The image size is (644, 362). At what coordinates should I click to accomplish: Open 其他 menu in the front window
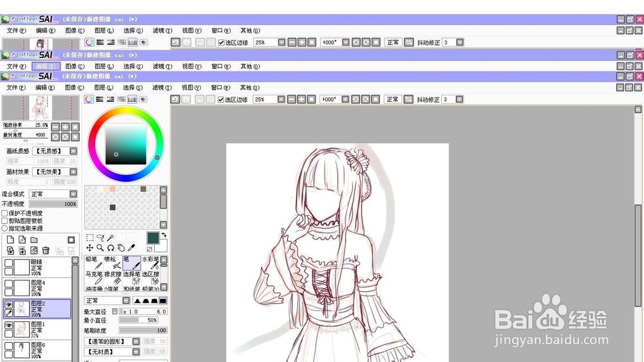pos(250,88)
